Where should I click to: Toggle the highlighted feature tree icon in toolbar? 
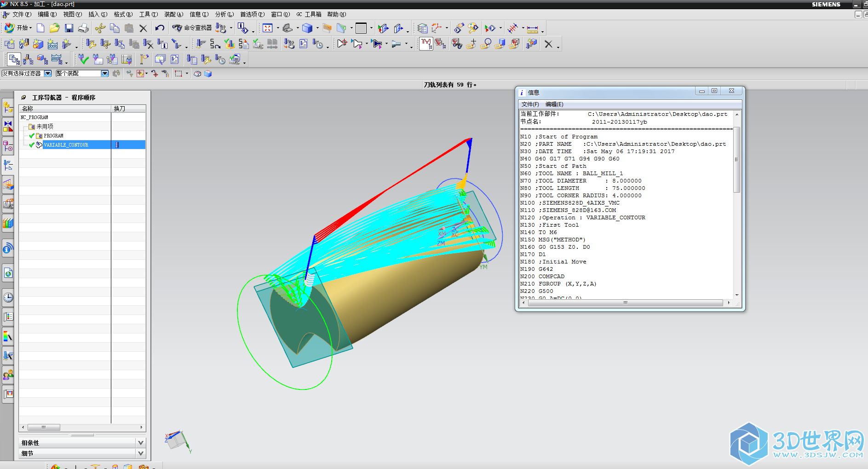pyautogui.click(x=426, y=44)
